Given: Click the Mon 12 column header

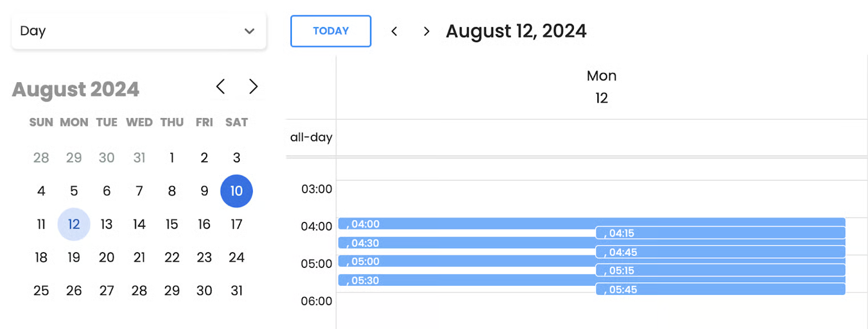Looking at the screenshot, I should (601, 87).
